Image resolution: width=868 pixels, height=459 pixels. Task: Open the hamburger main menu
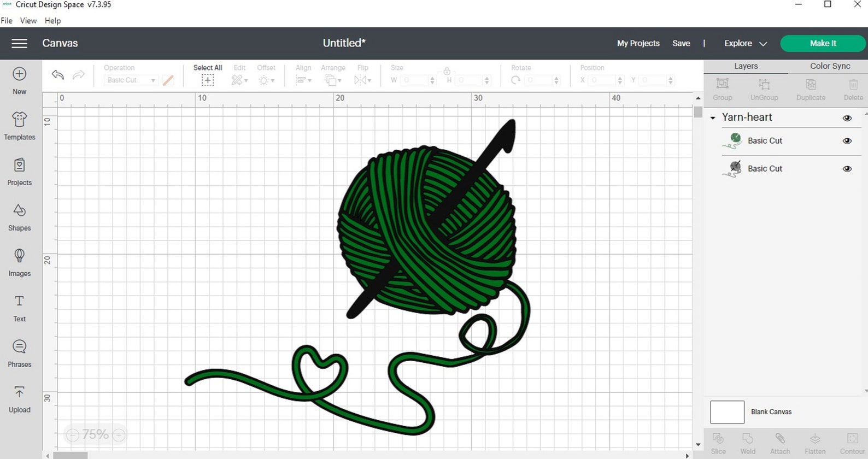(x=19, y=43)
